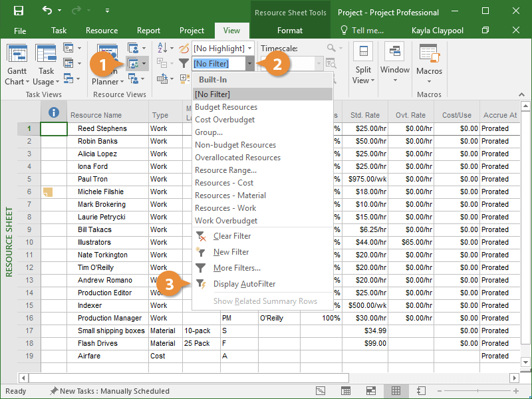Select Overallocated Resources filter
The height and width of the screenshot is (399, 532).
click(237, 158)
